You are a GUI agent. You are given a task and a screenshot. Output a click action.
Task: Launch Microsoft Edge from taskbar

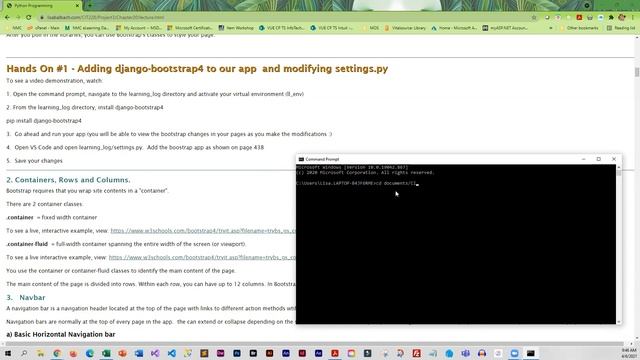click(89, 353)
